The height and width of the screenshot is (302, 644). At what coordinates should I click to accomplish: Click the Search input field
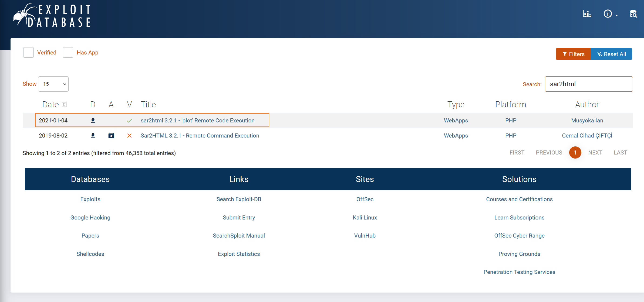(x=589, y=84)
